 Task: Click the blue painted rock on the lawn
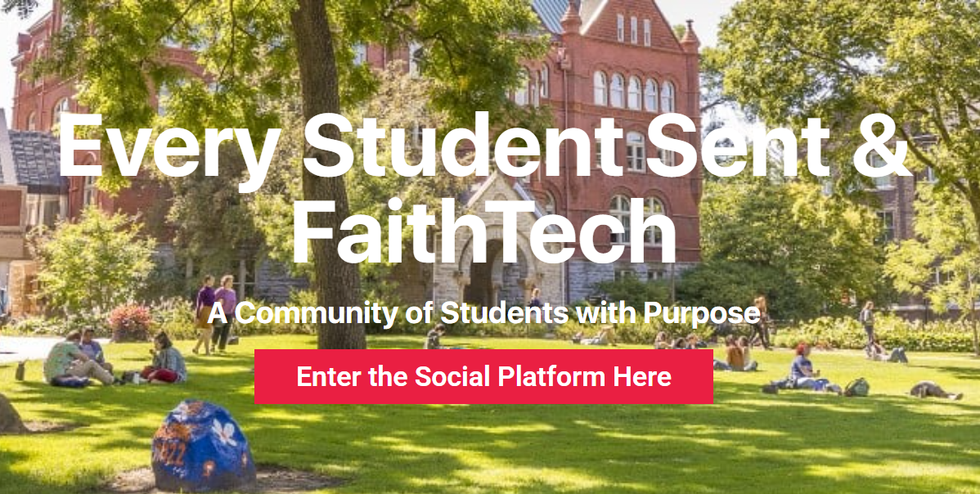point(203,445)
